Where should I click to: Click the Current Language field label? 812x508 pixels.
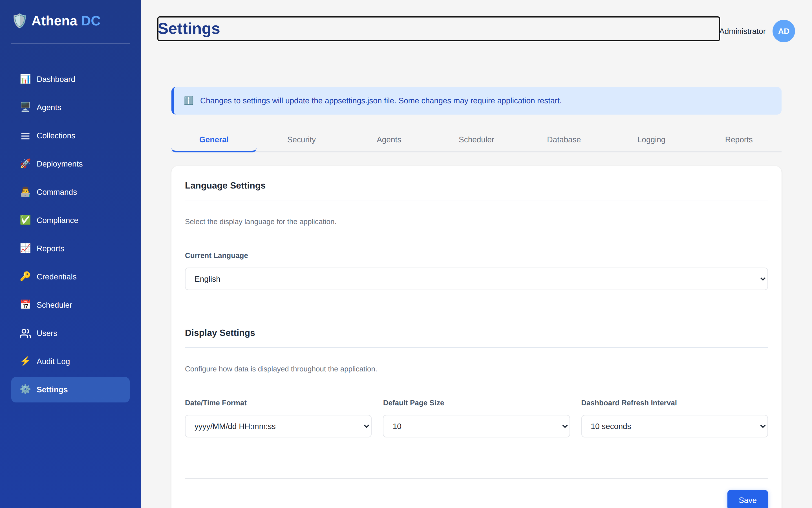click(x=217, y=255)
